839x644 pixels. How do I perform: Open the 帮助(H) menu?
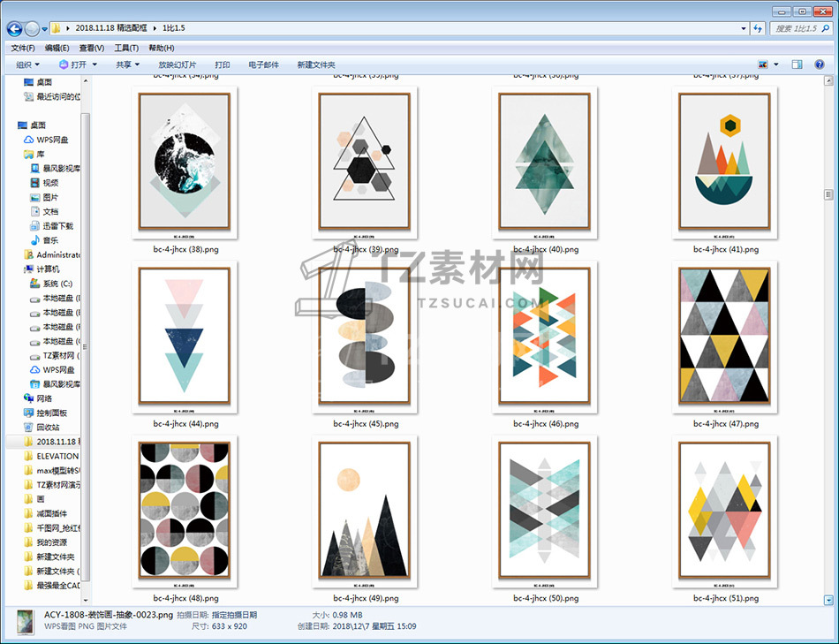click(161, 48)
